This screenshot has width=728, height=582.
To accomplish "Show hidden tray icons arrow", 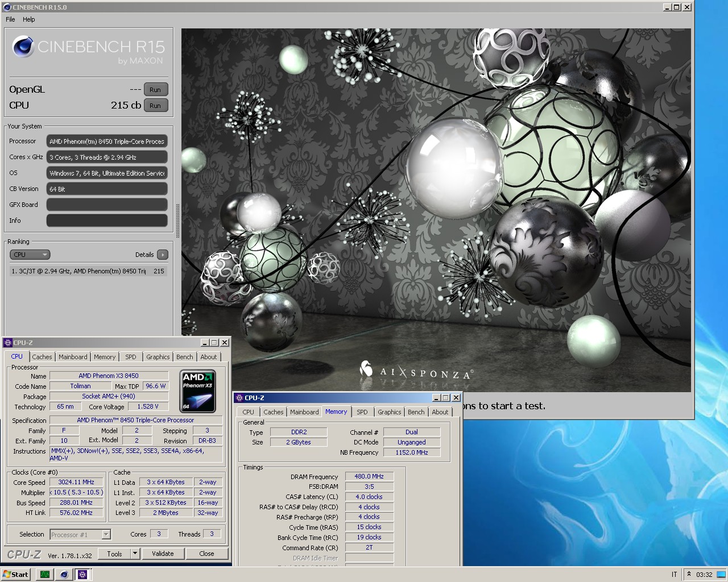I will tap(689, 574).
